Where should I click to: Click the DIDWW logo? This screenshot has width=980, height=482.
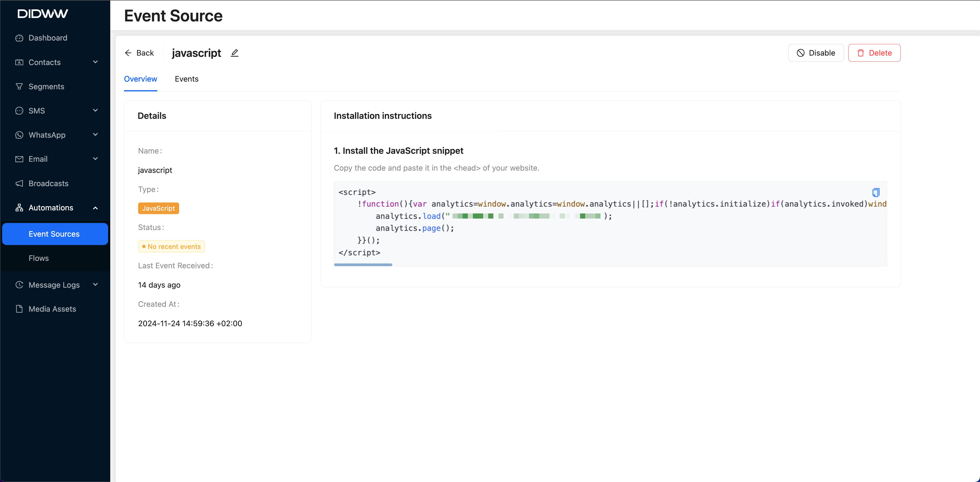point(43,14)
